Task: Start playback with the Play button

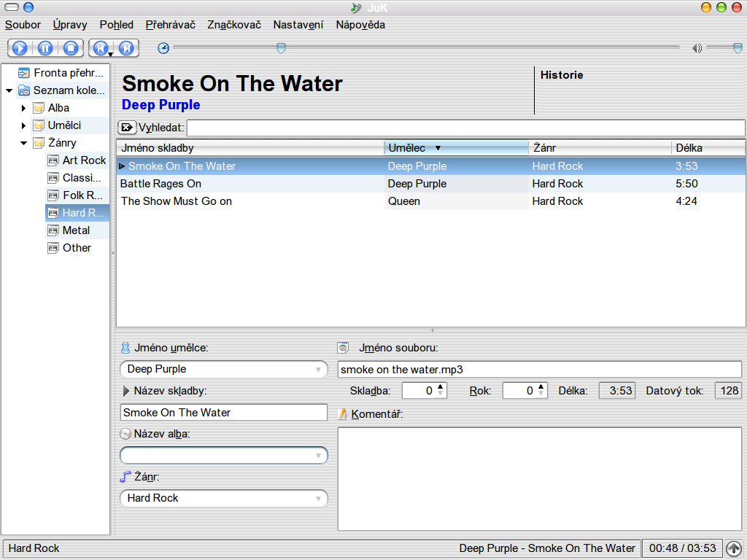Action: (x=20, y=48)
